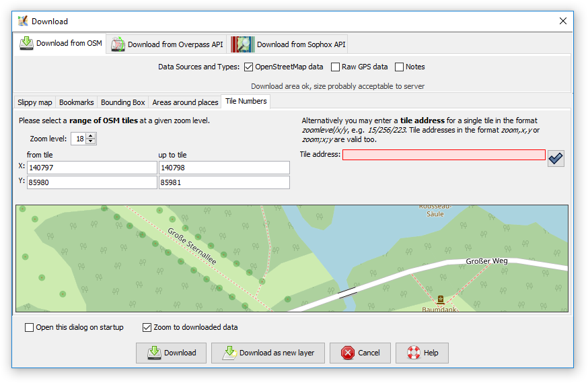The image size is (588, 383).
Task: Enable the Raw GPS data checkbox
Action: (335, 67)
